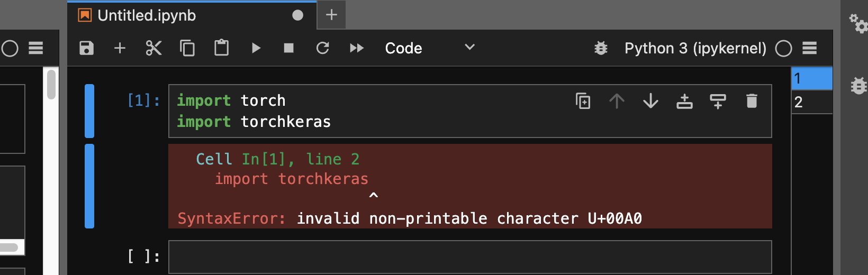Viewport: 868px width, 275px height.
Task: Restart the kernel with the circular arrow icon
Action: coord(322,48)
